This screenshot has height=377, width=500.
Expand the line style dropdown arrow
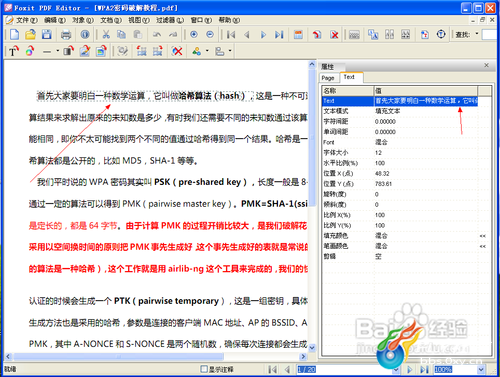[58, 51]
